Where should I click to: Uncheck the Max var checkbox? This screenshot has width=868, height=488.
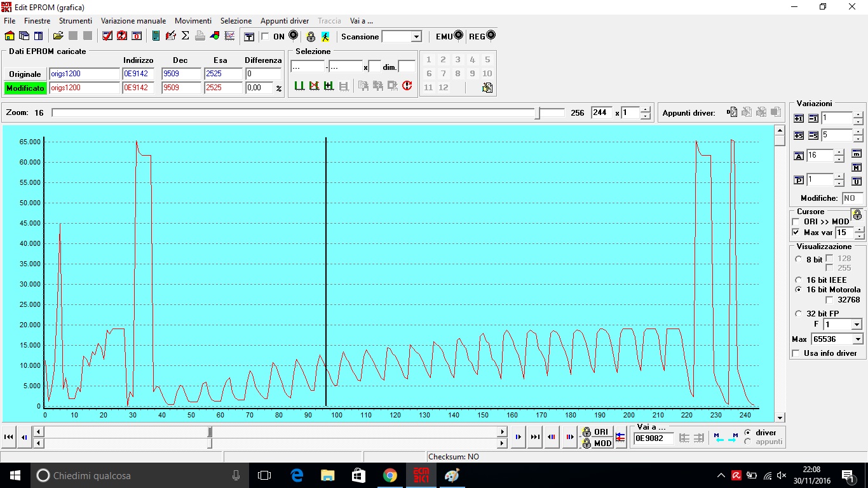796,233
